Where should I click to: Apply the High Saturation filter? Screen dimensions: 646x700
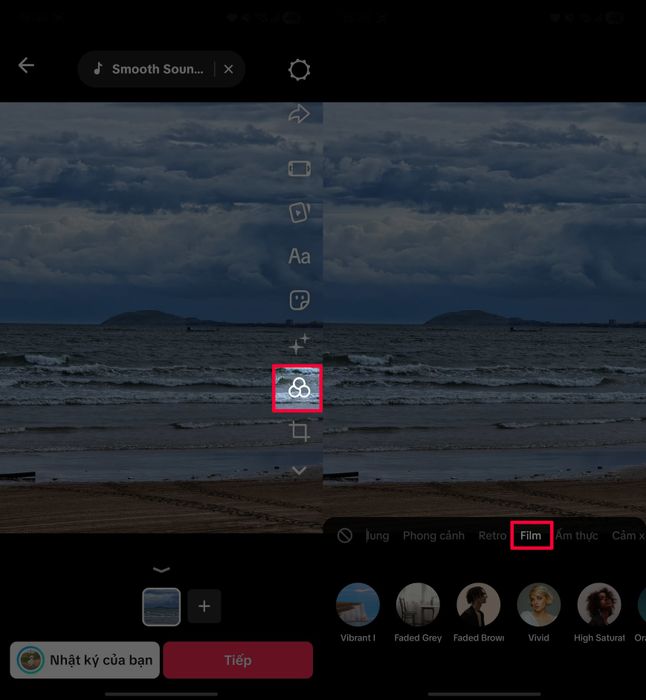click(599, 612)
